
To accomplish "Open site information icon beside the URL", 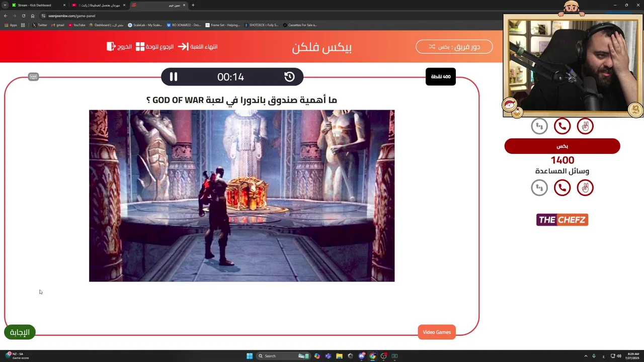I will tap(44, 16).
